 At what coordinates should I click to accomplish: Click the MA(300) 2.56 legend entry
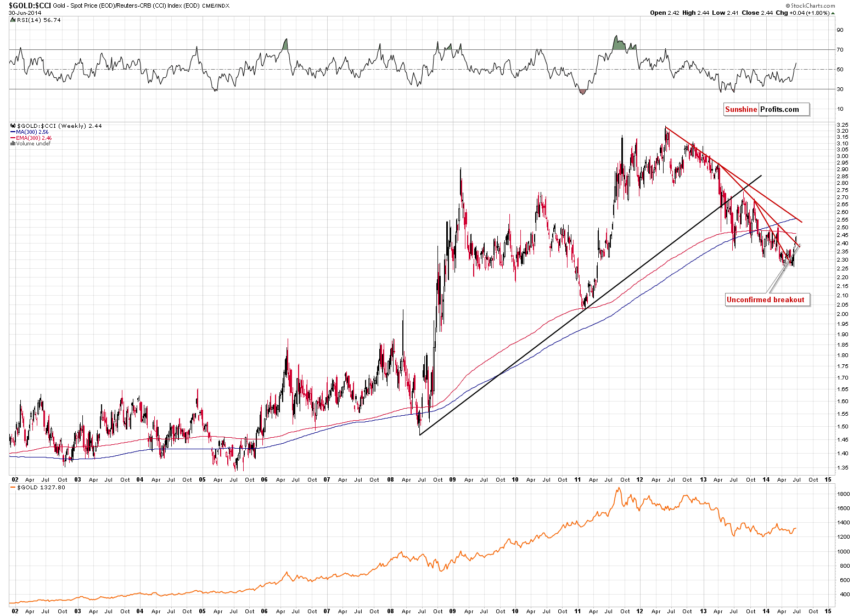tap(32, 132)
